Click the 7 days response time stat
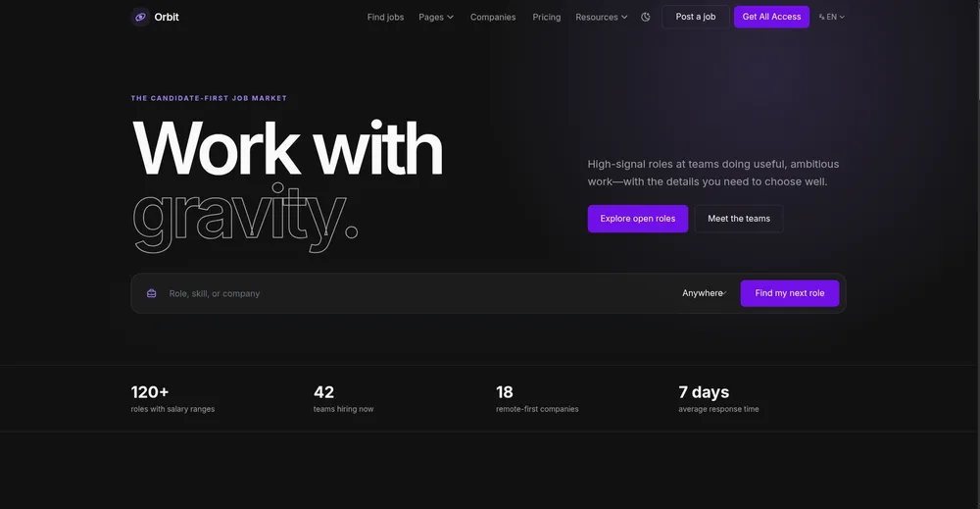 (x=718, y=398)
